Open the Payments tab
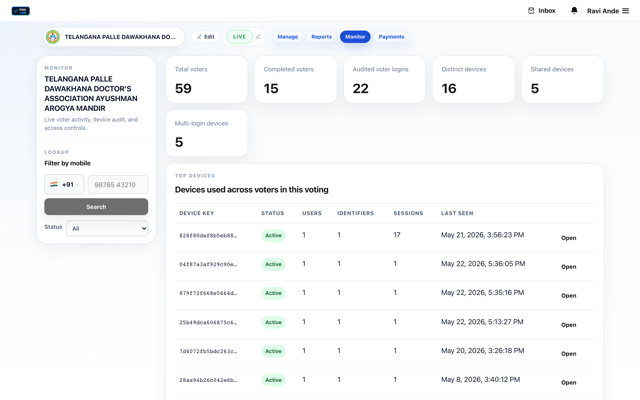The height and width of the screenshot is (400, 640). [x=391, y=37]
